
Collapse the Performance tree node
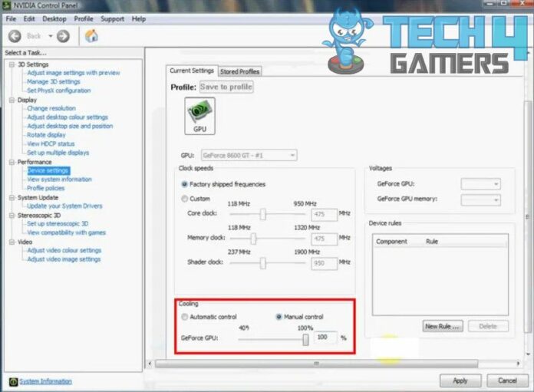tap(12, 162)
